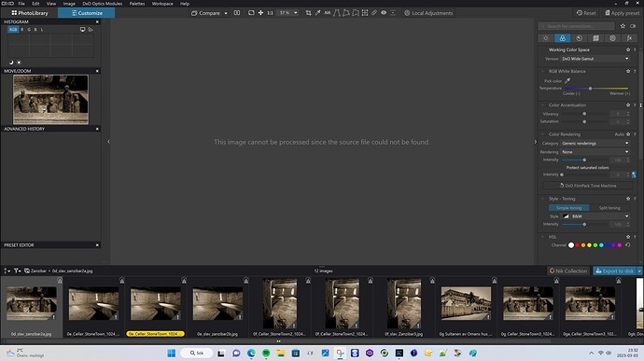This screenshot has height=361, width=644.
Task: Pick color eyedropper in RGB White Balance
Action: click(567, 81)
